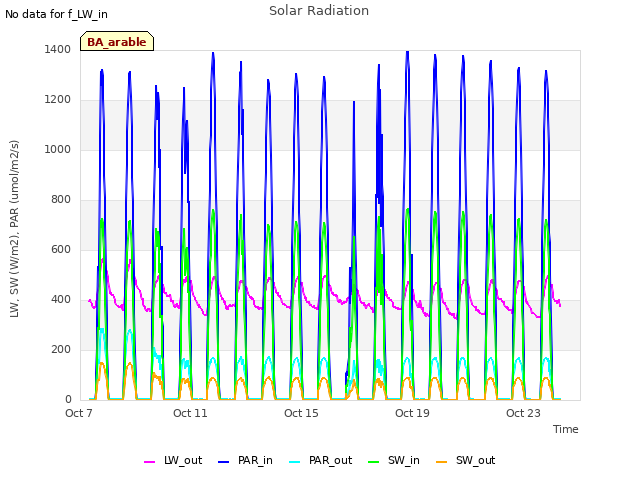Click the Oct 19 x-axis tick label
Viewport: 640px width, 480px height.
tap(412, 413)
